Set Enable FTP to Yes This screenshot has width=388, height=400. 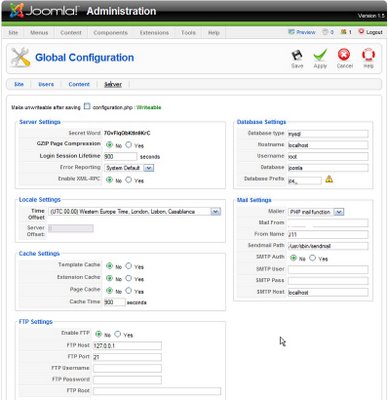point(118,334)
